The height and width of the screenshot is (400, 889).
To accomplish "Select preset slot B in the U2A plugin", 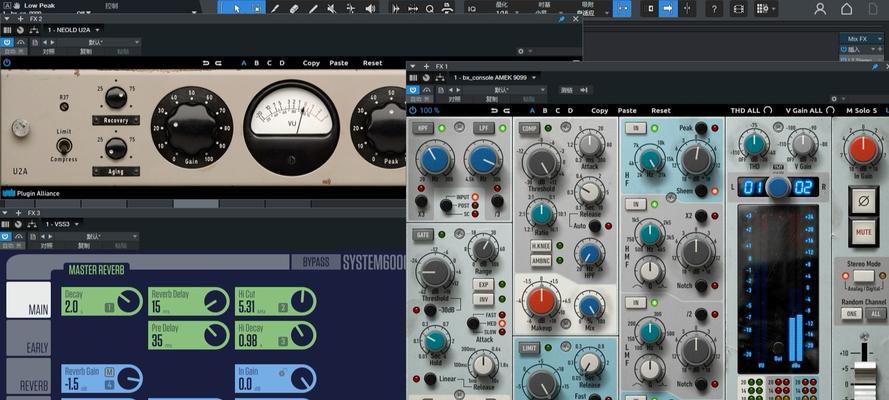I will pyautogui.click(x=256, y=63).
